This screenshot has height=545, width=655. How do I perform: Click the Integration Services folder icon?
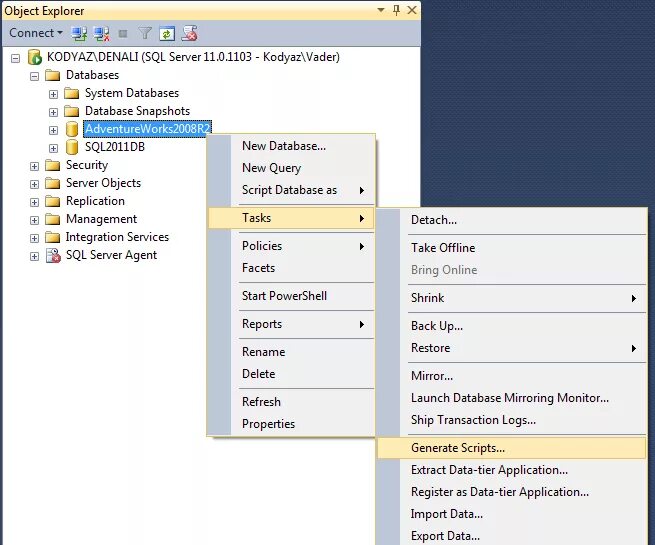click(53, 237)
